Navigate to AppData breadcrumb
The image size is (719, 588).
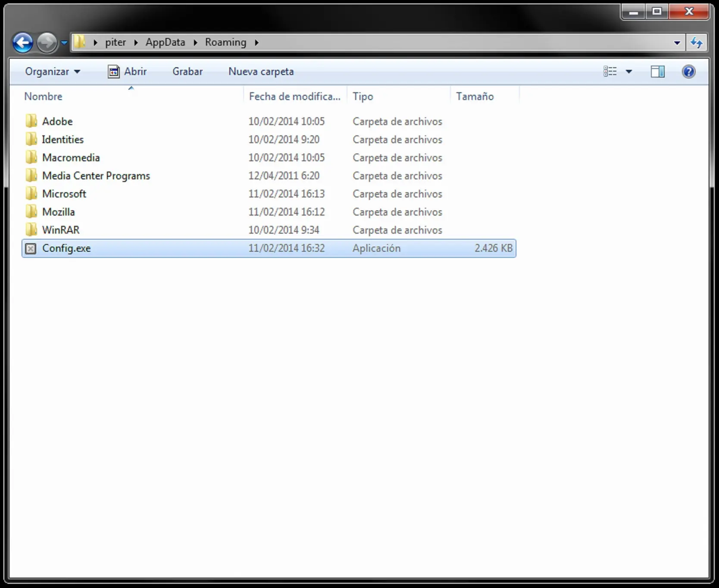click(x=165, y=42)
